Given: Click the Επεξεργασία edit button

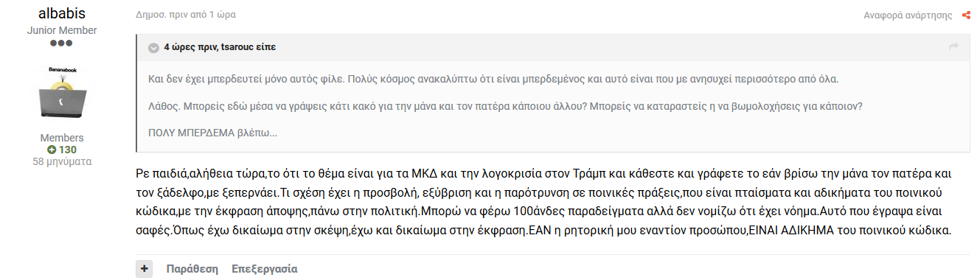Looking at the screenshot, I should (264, 269).
